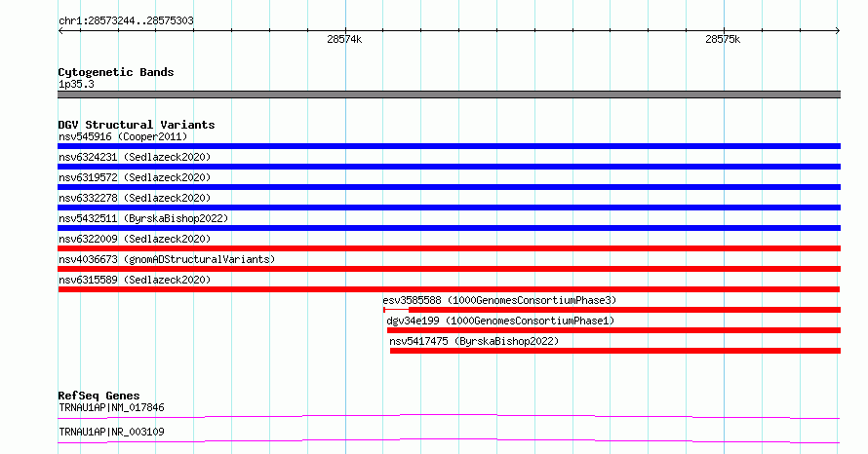Select the DGV Structural Variants track title
The height and width of the screenshot is (454, 868).
[x=137, y=125]
